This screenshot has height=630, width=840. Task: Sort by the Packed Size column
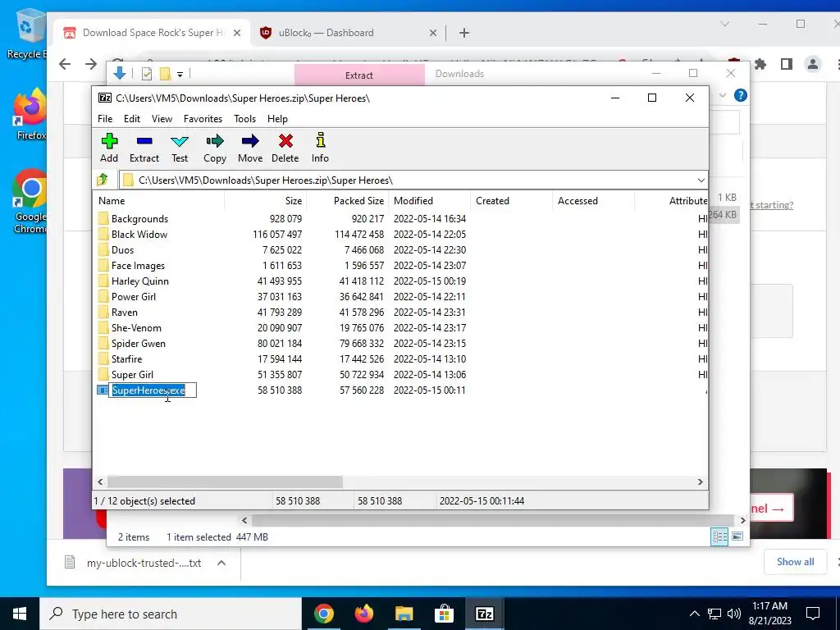coord(347,201)
